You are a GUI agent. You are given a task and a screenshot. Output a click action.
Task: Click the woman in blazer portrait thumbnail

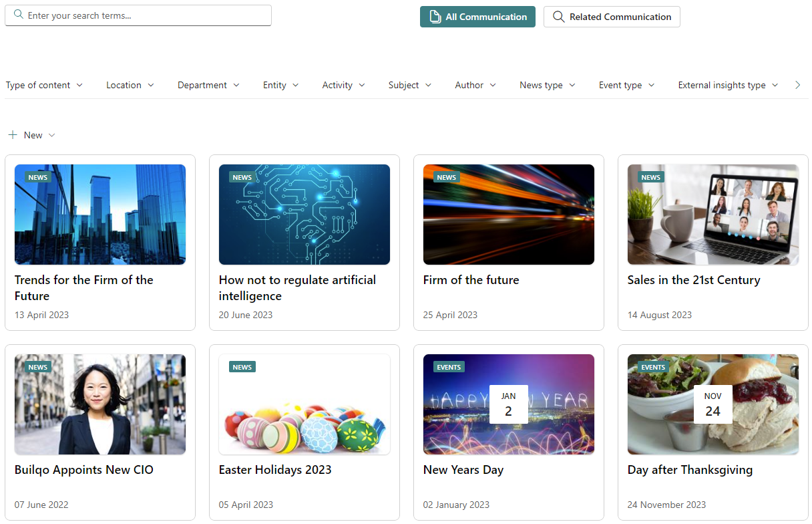[x=100, y=404]
